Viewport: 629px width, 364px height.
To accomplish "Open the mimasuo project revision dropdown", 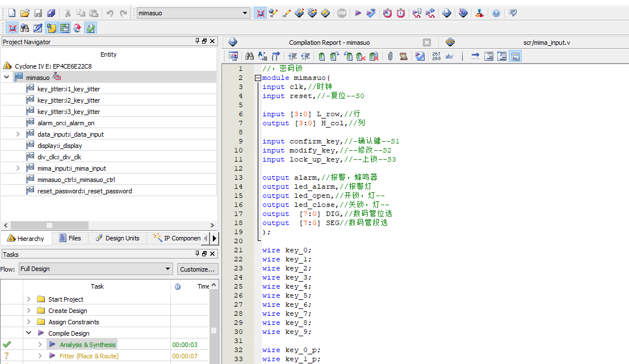I will [x=193, y=13].
